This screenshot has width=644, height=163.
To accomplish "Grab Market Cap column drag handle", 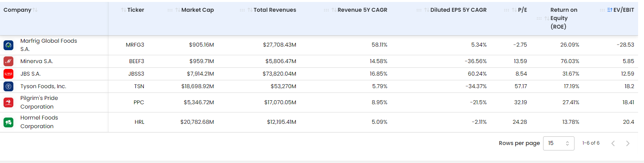I will click(x=170, y=10).
